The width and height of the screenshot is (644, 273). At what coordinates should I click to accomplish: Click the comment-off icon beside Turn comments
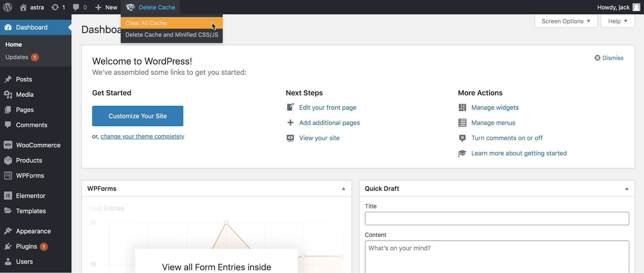(462, 138)
